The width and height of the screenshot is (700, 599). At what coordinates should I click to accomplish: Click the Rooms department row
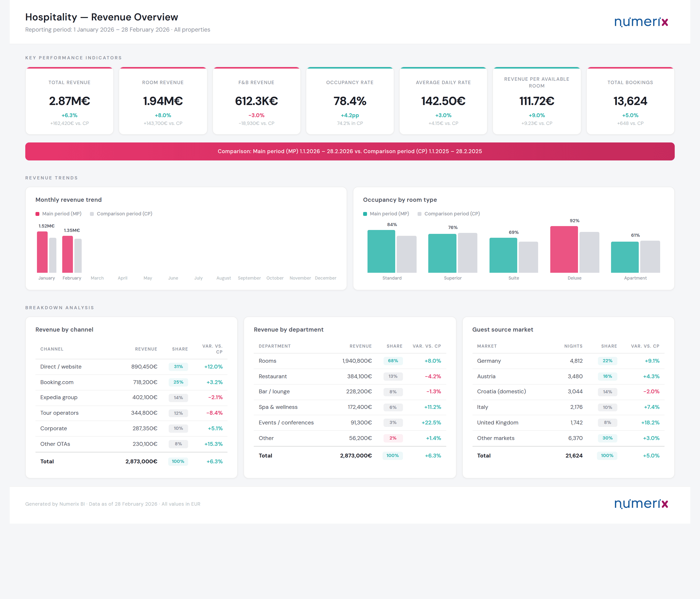tap(350, 361)
